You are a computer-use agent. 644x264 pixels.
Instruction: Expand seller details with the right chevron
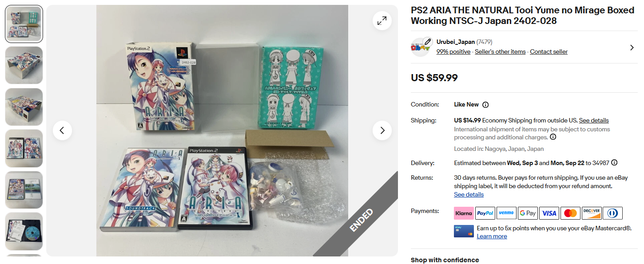[x=632, y=47]
